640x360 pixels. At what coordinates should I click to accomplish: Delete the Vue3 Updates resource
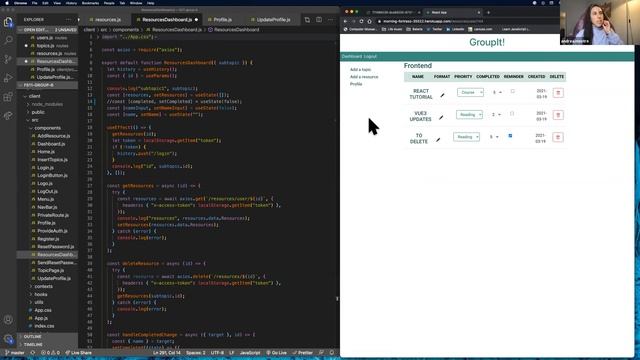[558, 115]
